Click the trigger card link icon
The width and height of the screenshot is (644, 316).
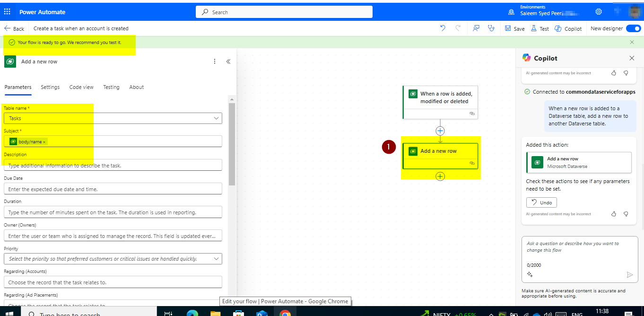471,114
